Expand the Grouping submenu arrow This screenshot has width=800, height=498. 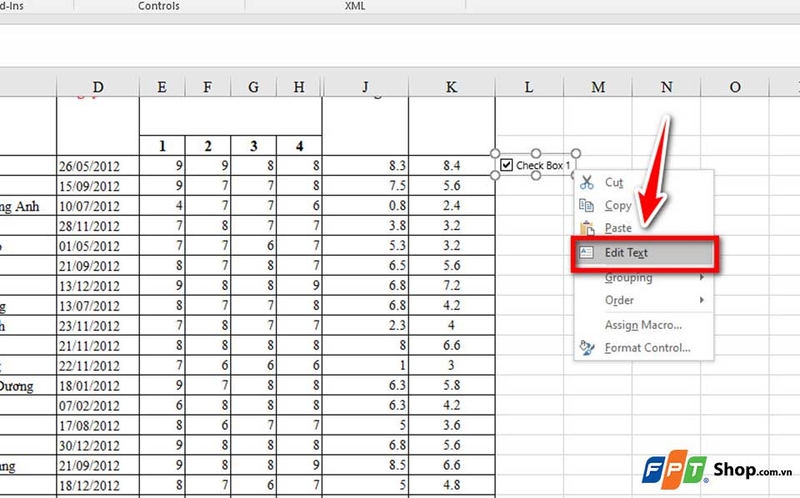click(x=702, y=277)
